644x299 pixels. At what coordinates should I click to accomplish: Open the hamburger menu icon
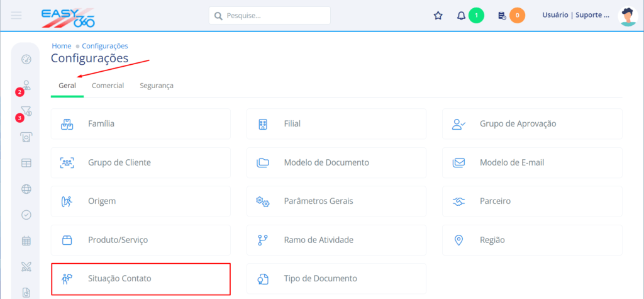(16, 16)
